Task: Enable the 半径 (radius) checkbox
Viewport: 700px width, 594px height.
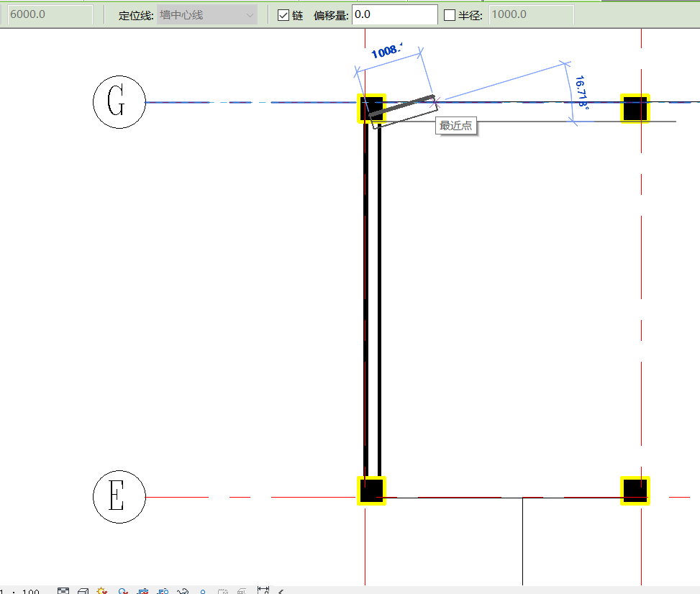Action: pyautogui.click(x=450, y=15)
